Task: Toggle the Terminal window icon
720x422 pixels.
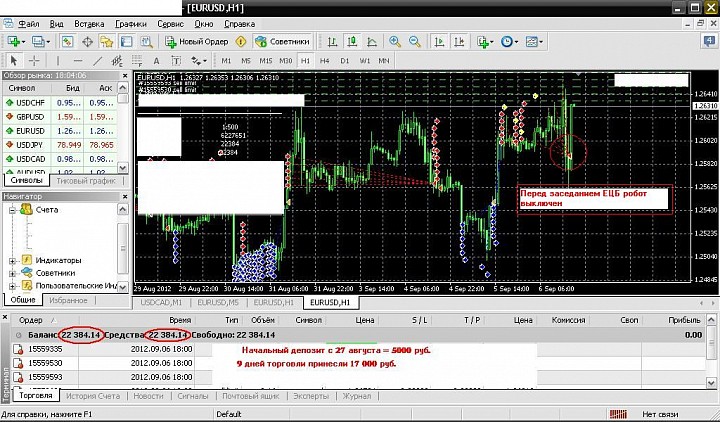Action: [126, 42]
